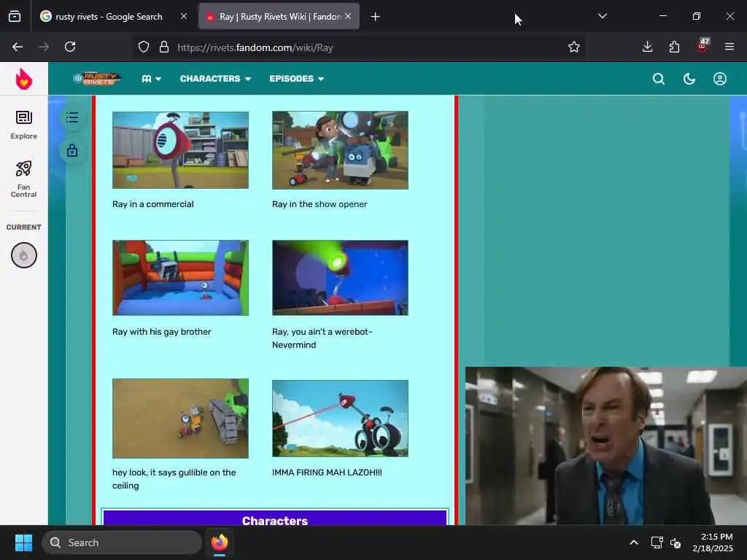Close the rusty rivets Google Search tab

[x=184, y=16]
